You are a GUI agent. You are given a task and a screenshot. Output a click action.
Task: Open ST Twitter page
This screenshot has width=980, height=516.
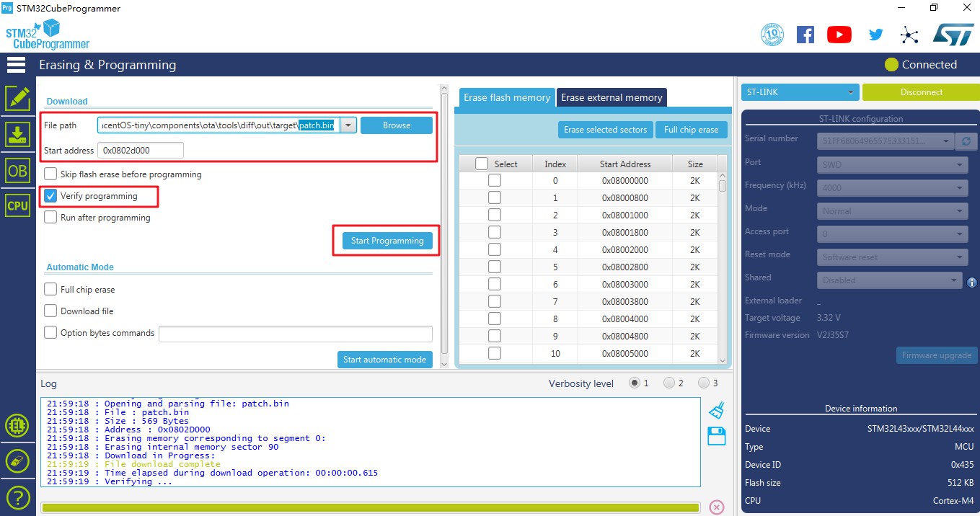pyautogui.click(x=875, y=35)
